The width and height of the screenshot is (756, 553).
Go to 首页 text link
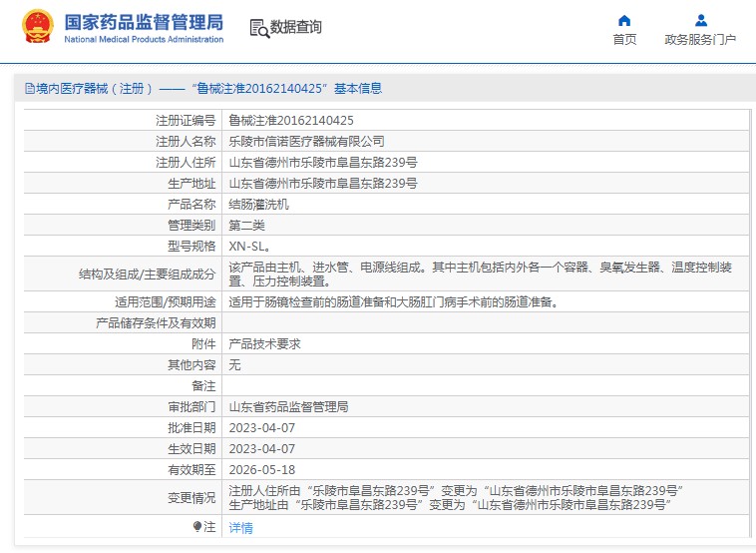(624, 39)
